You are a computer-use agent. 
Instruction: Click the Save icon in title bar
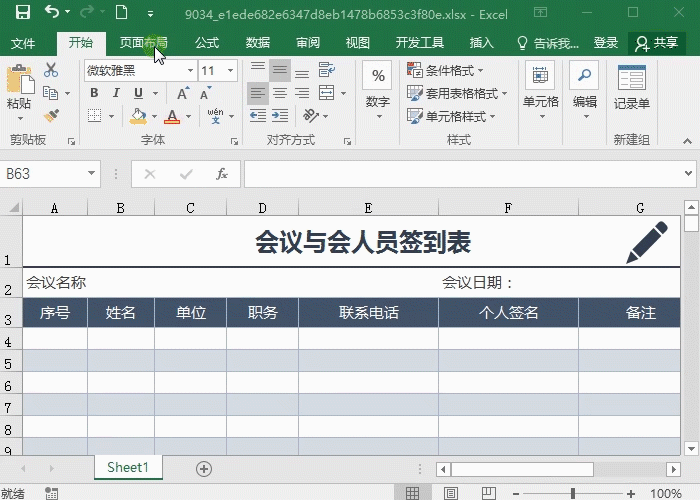(22, 13)
